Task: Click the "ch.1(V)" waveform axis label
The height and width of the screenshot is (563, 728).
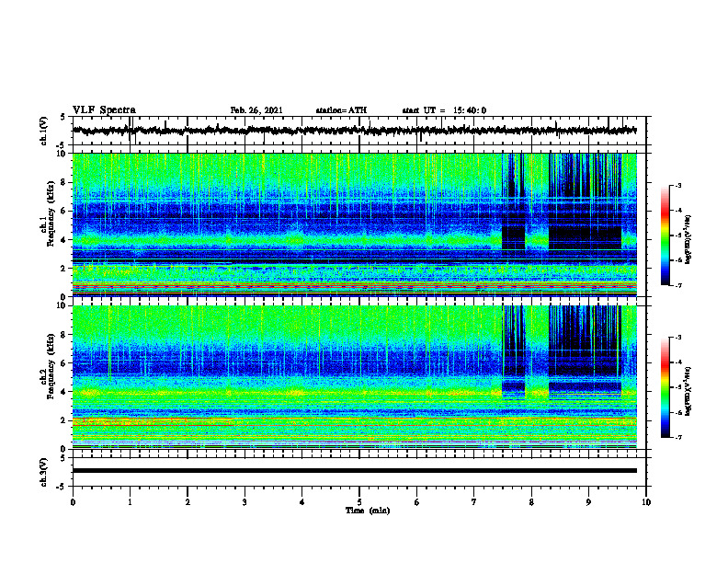Action: coord(44,131)
